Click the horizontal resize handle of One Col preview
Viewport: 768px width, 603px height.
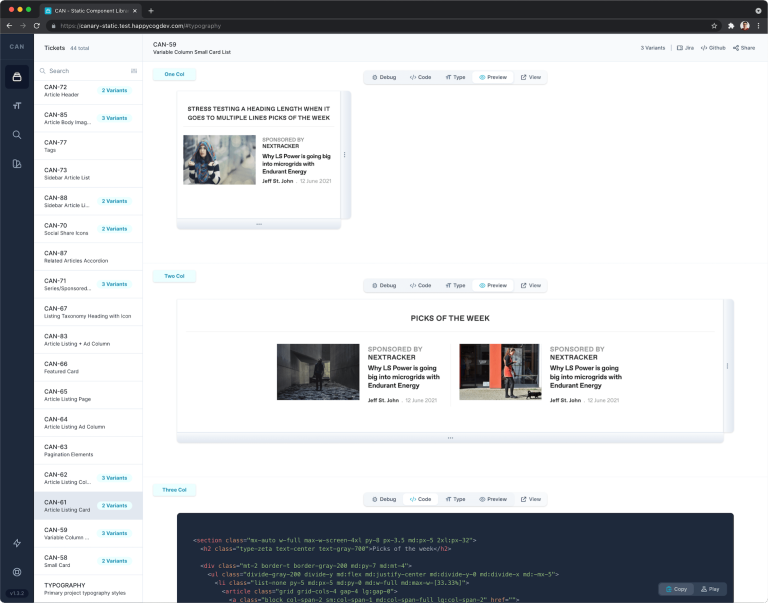pyautogui.click(x=345, y=155)
